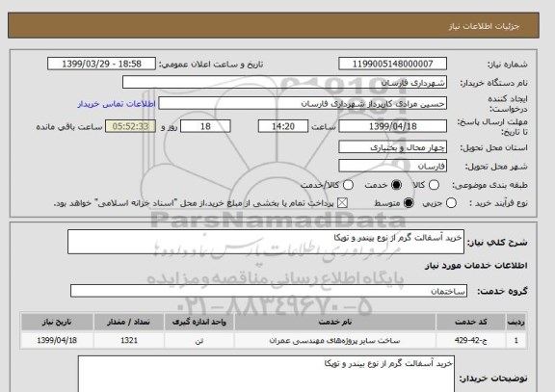This screenshot has height=392, width=555.
Task: Select the خدمت radio button
Action: (396, 185)
